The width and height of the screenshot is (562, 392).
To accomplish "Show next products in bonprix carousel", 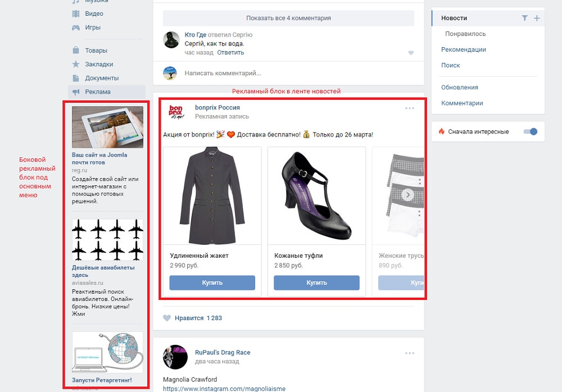I will click(407, 195).
